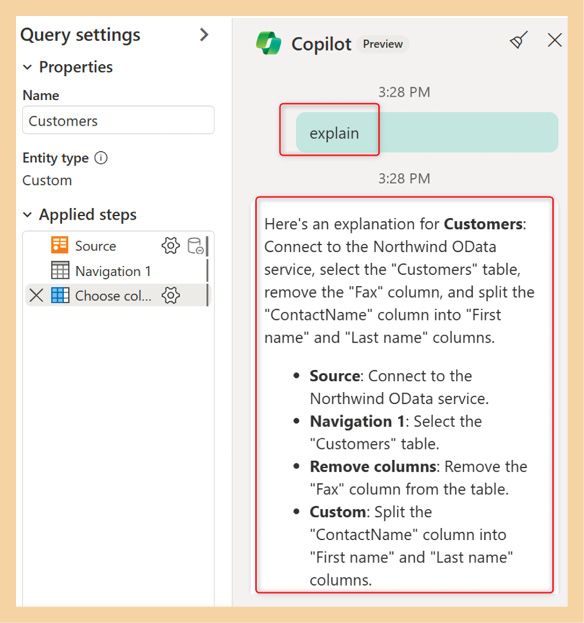Click the 'Custom' entity type value

(x=47, y=180)
